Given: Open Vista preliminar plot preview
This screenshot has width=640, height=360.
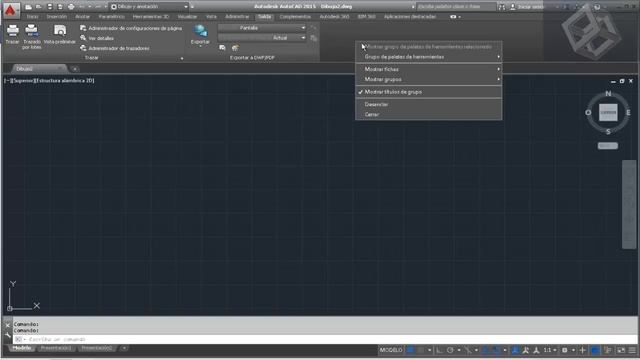Looking at the screenshot, I should tap(60, 31).
